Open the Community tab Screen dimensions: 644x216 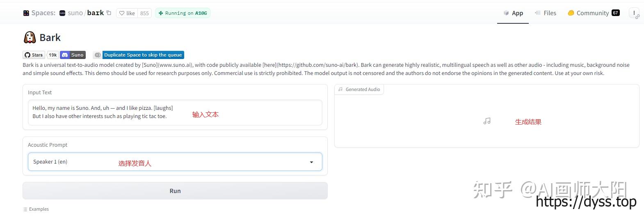pyautogui.click(x=593, y=13)
